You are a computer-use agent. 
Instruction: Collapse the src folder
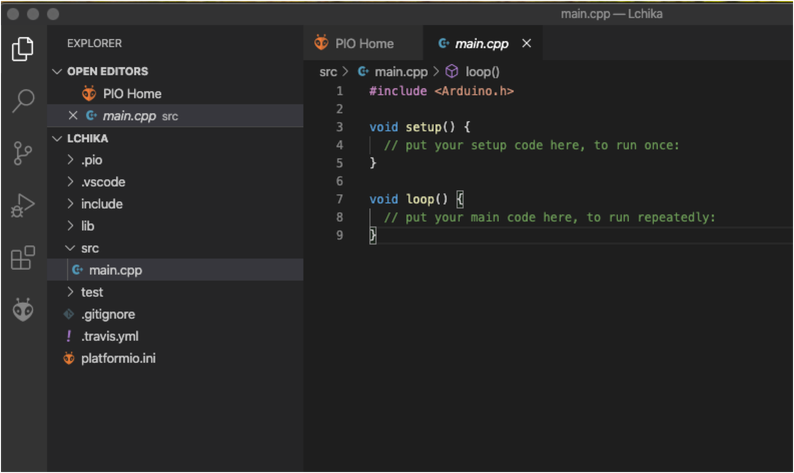(x=89, y=248)
